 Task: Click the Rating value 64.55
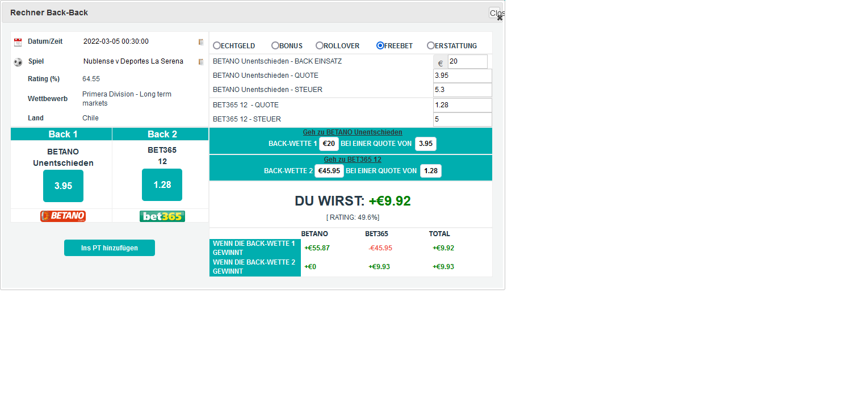(x=91, y=79)
